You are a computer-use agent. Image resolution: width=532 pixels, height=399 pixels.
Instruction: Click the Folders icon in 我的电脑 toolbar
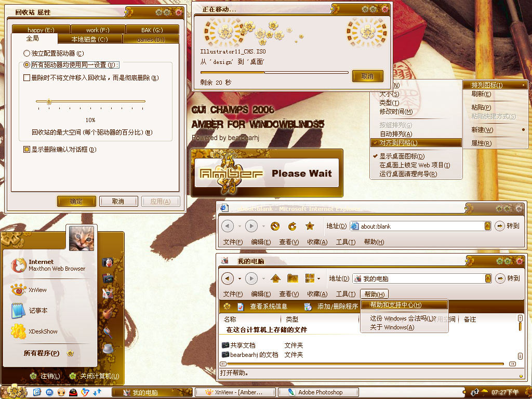(292, 278)
